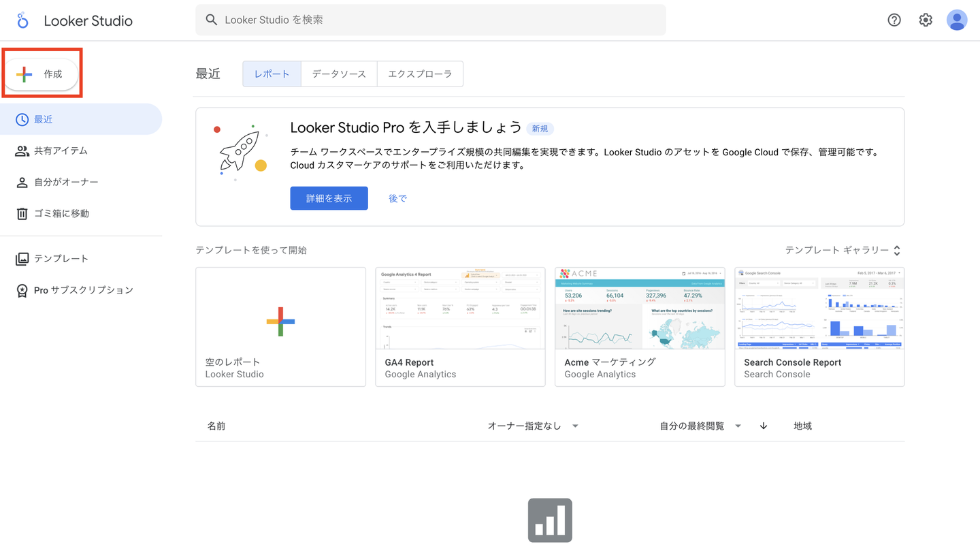
Task: Expand the テンプレート ギャラリー toggle
Action: [x=844, y=250]
